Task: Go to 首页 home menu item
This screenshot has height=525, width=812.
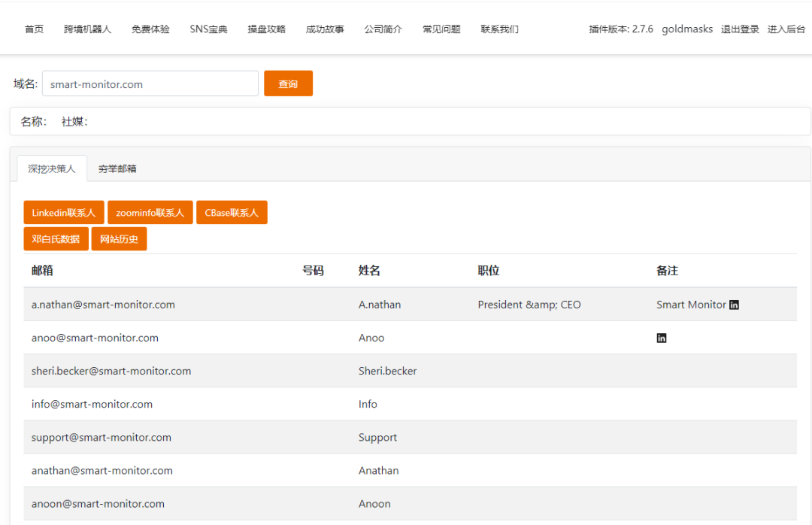Action: point(34,29)
